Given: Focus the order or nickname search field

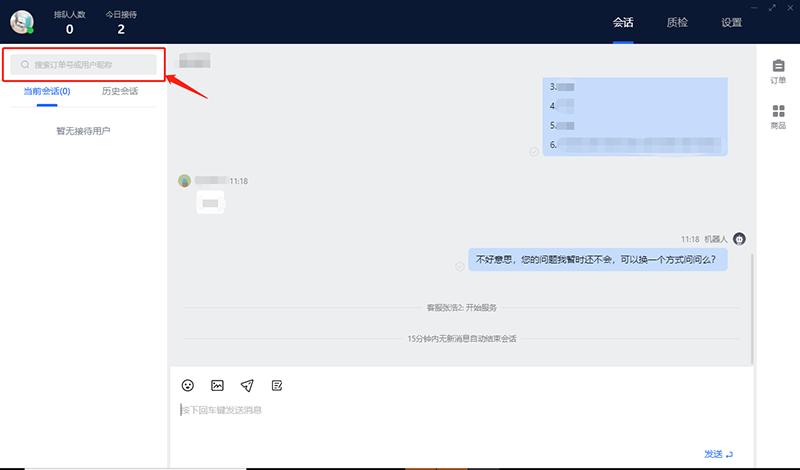Looking at the screenshot, I should (90, 65).
